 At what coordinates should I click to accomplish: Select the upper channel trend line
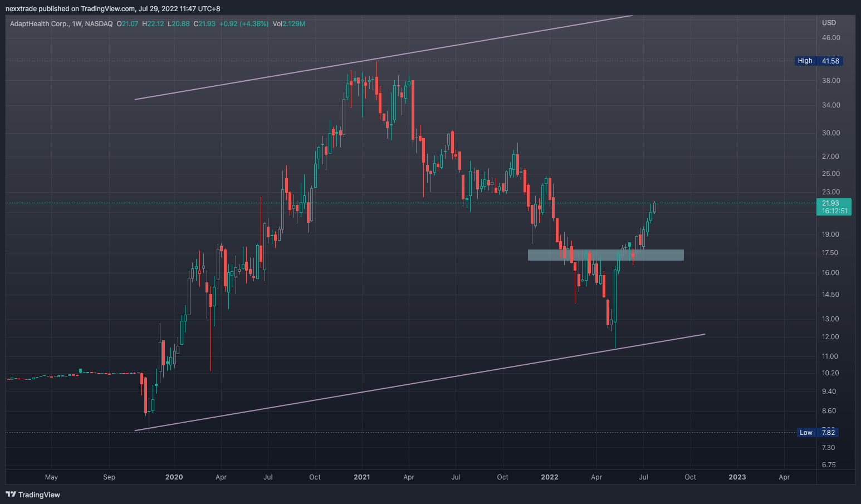point(384,57)
